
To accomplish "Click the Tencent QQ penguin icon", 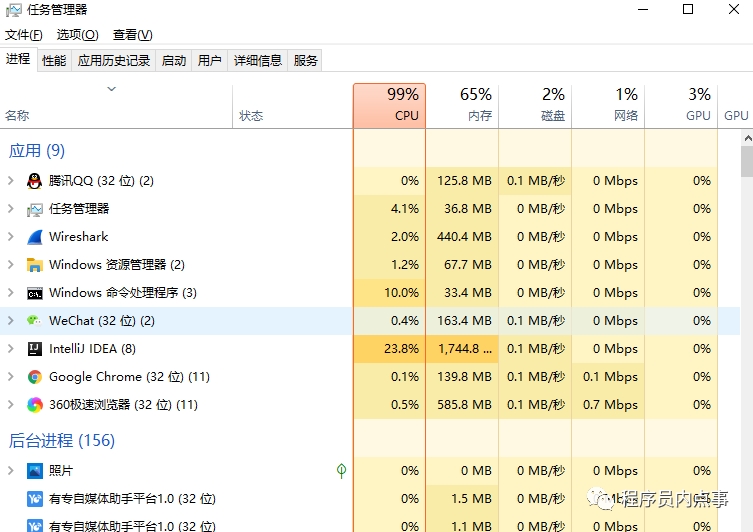I will tap(35, 181).
